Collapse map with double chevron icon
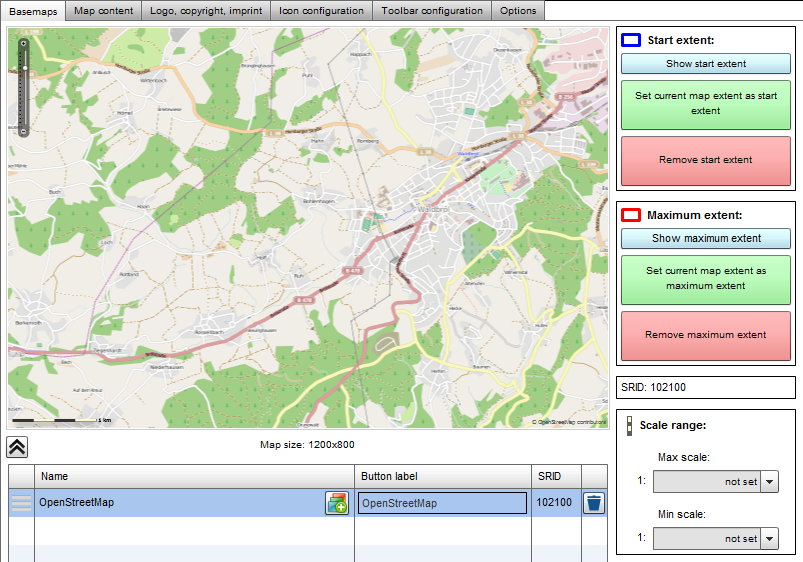Screen dimensions: 803x562 pyautogui.click(x=17, y=447)
